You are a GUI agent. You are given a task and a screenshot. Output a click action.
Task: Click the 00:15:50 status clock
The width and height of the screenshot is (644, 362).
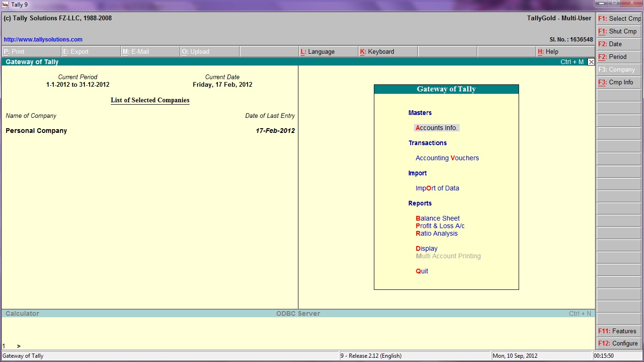[604, 356]
